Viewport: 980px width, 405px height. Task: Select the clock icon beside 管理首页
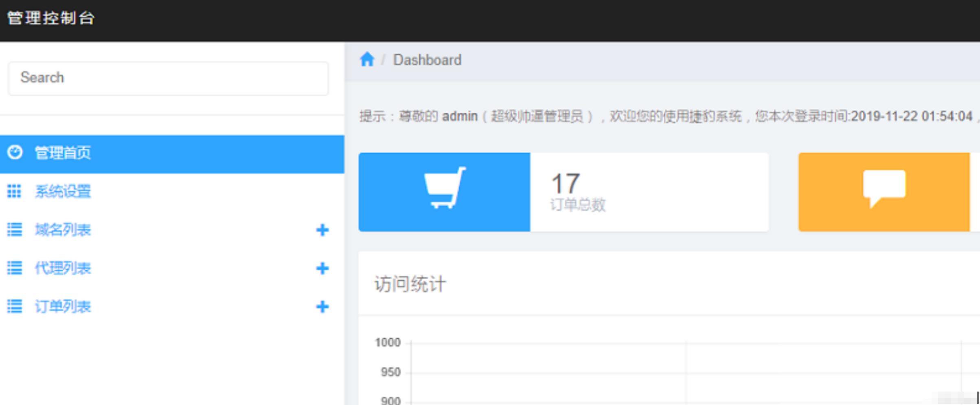(15, 152)
